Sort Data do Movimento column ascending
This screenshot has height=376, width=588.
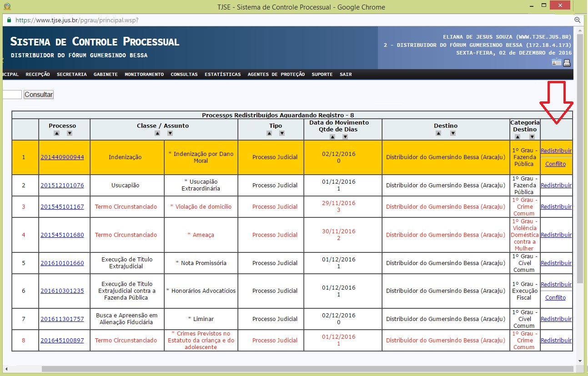332,136
